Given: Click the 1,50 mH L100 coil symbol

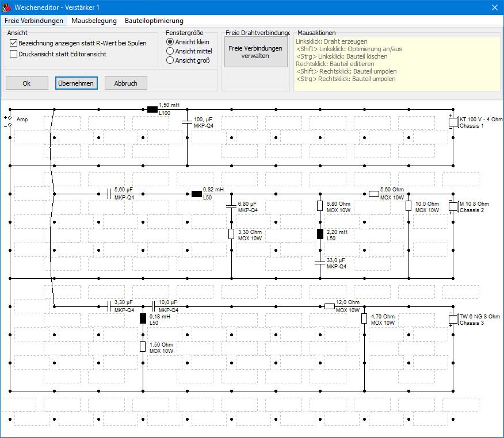Looking at the screenshot, I should click(152, 109).
